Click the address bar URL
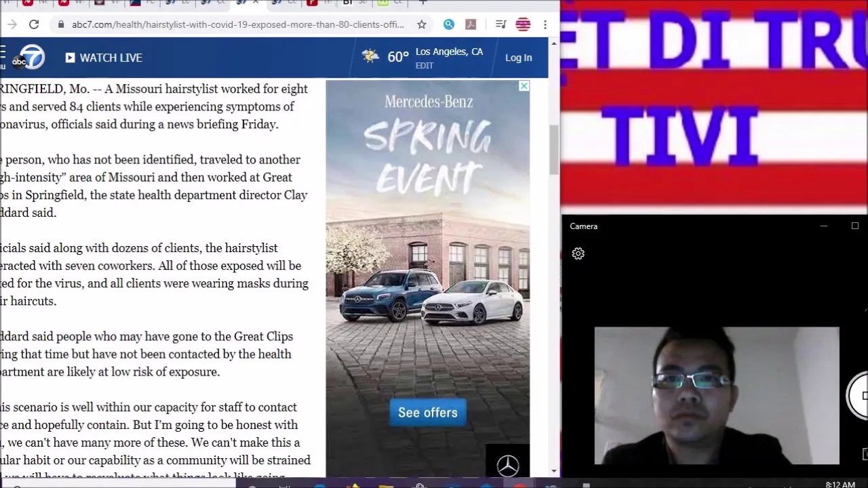This screenshot has height=488, width=868. pos(238,24)
